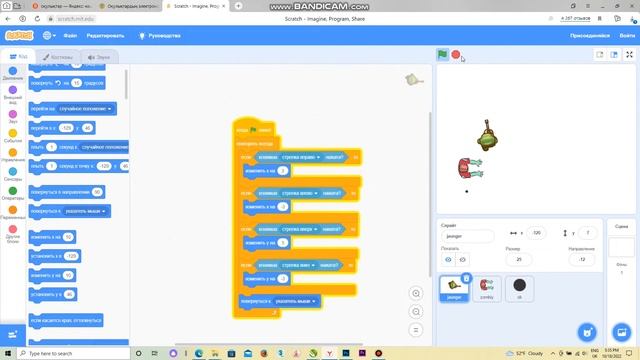Image resolution: width=640 pixels, height=360 pixels.
Task: Select the My Blocks (Другие блоки) category
Action: tap(13, 234)
